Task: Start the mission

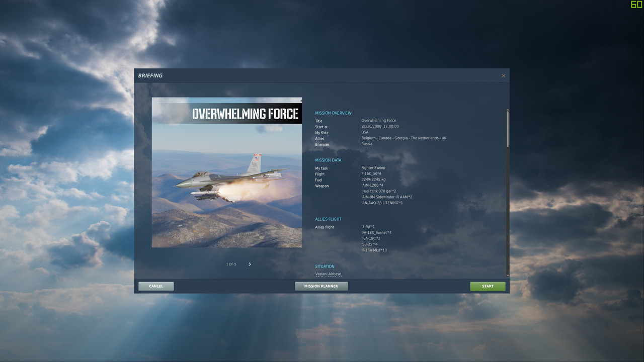Action: click(488, 286)
